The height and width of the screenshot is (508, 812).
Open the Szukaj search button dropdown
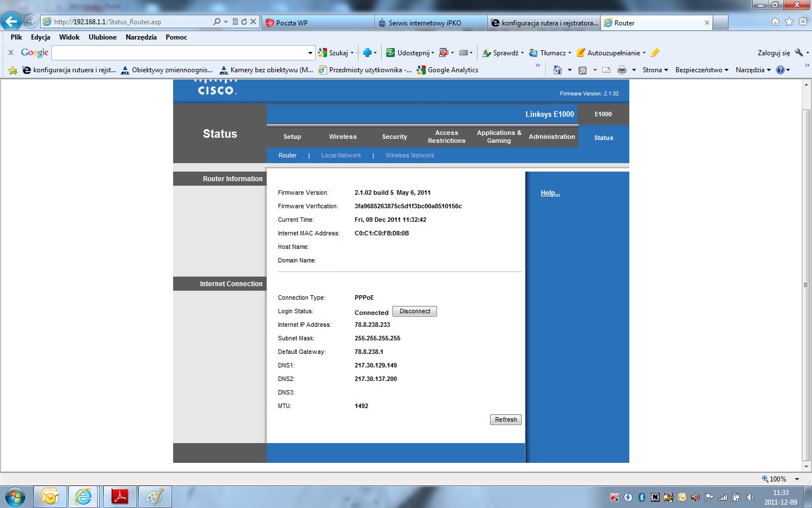352,52
